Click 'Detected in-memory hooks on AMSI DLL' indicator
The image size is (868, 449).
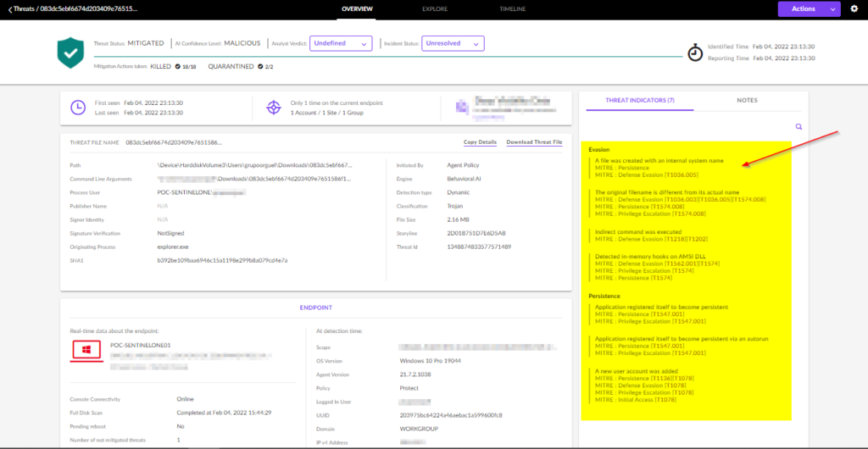(650, 257)
